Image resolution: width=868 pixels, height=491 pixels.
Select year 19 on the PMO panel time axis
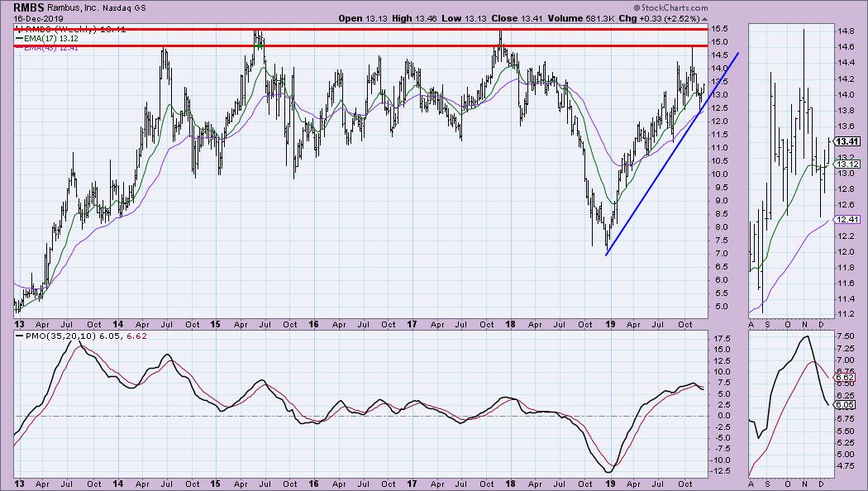coord(610,484)
